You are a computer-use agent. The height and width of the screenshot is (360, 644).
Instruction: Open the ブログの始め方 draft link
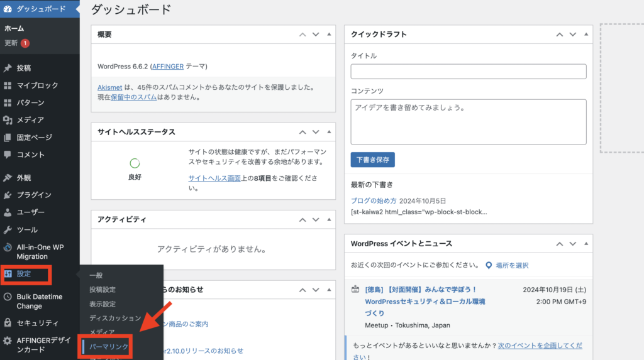click(374, 201)
